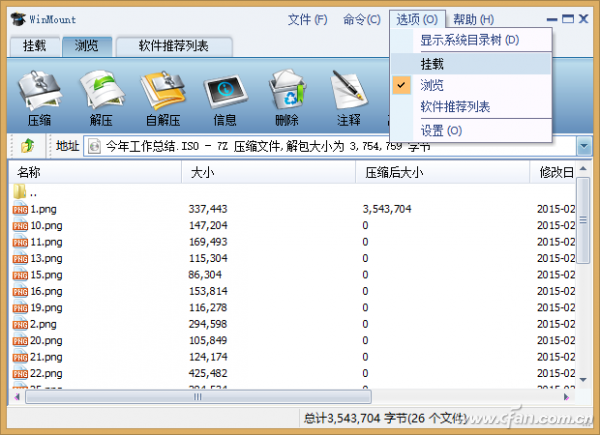The width and height of the screenshot is (600, 435).
Task: Click the size value 294,598
Action: pyautogui.click(x=208, y=324)
